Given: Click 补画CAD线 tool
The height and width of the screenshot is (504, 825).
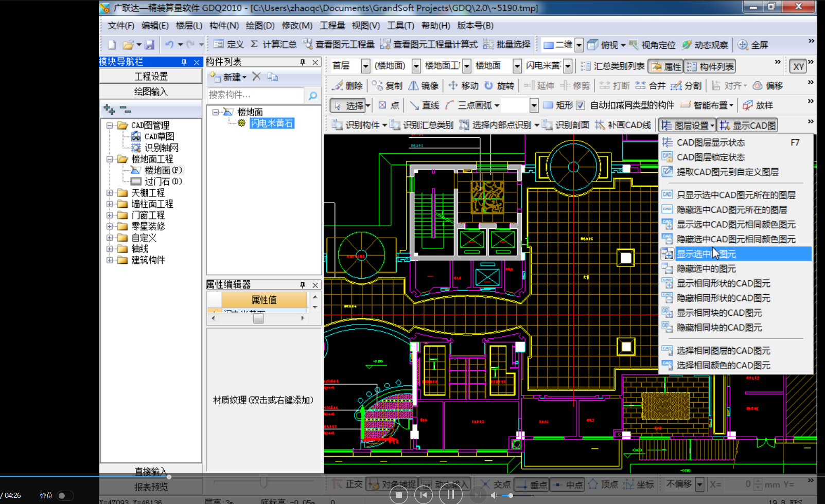Looking at the screenshot, I should pos(623,125).
